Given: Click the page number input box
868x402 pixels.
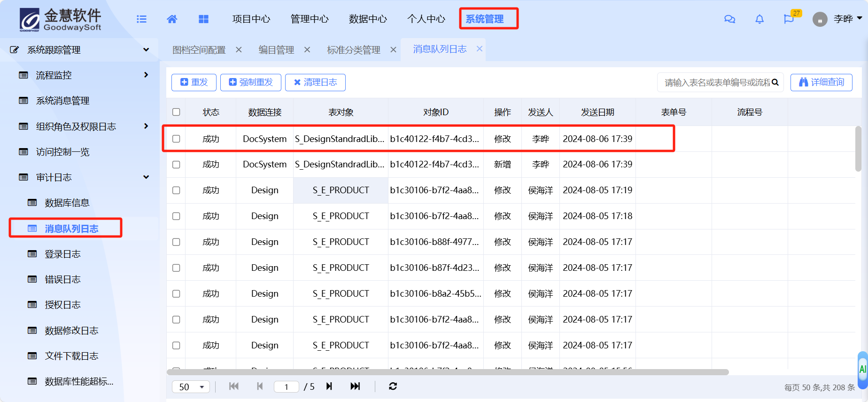Looking at the screenshot, I should [x=287, y=386].
